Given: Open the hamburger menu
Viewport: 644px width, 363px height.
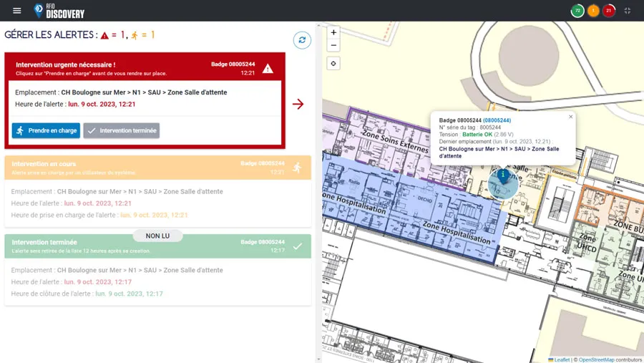Looking at the screenshot, I should click(17, 11).
